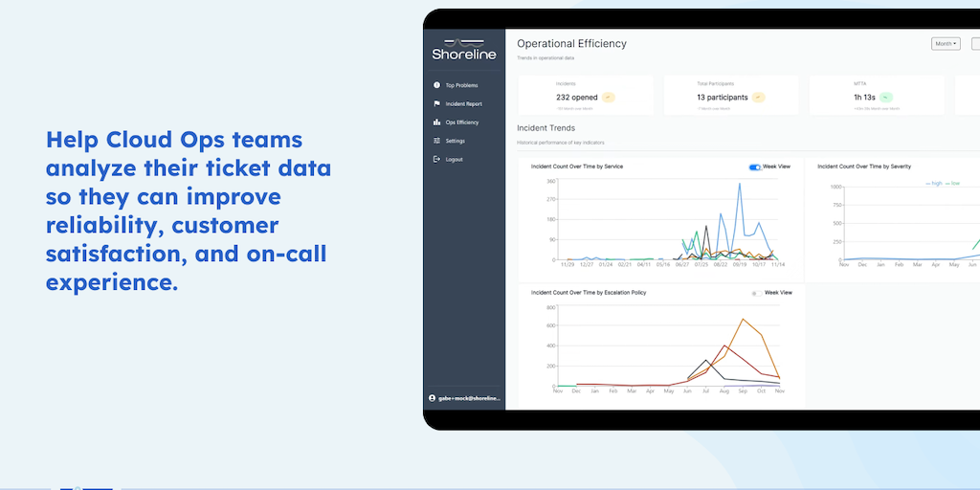Click the Trends in operational data subtitle
This screenshot has height=490, width=980.
pos(546,58)
